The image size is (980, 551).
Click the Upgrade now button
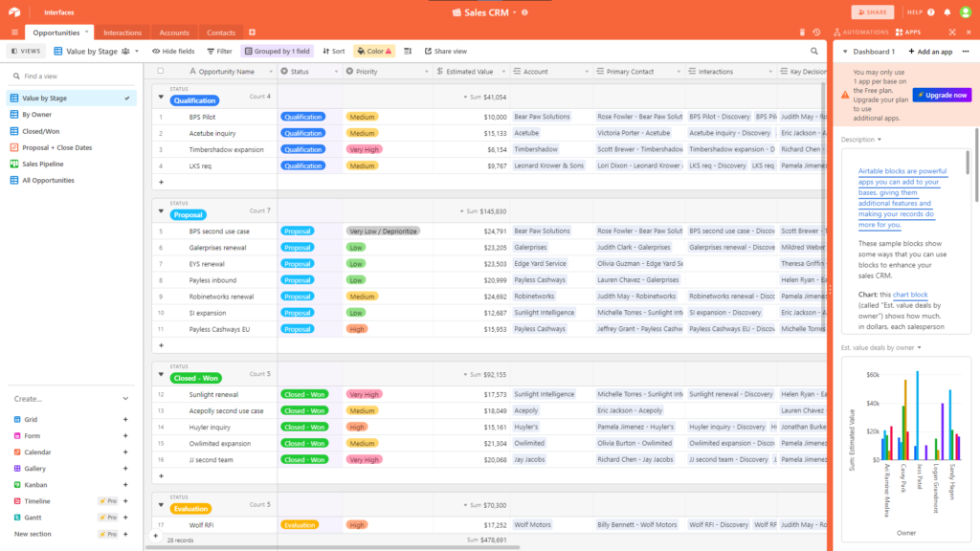tap(942, 95)
